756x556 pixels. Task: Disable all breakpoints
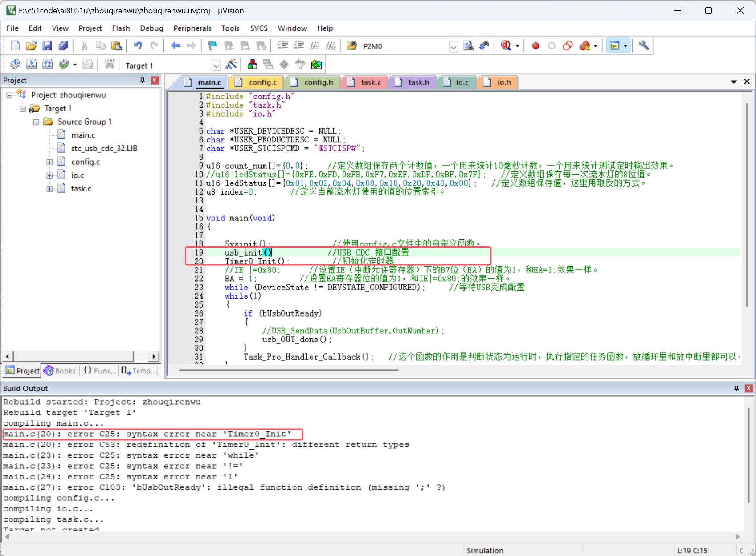click(568, 46)
